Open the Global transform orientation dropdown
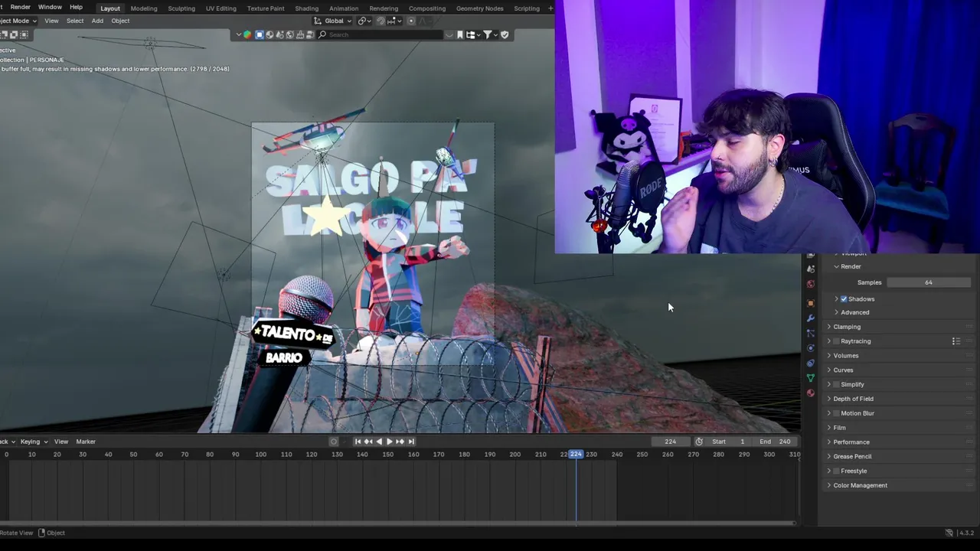This screenshot has height=551, width=980. 332,21
